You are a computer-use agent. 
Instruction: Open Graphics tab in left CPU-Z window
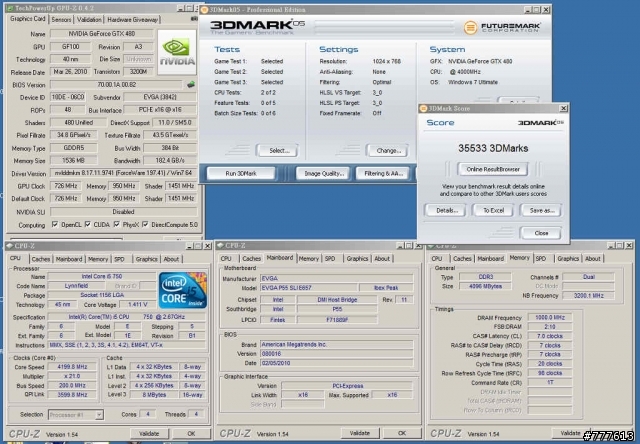pos(147,259)
